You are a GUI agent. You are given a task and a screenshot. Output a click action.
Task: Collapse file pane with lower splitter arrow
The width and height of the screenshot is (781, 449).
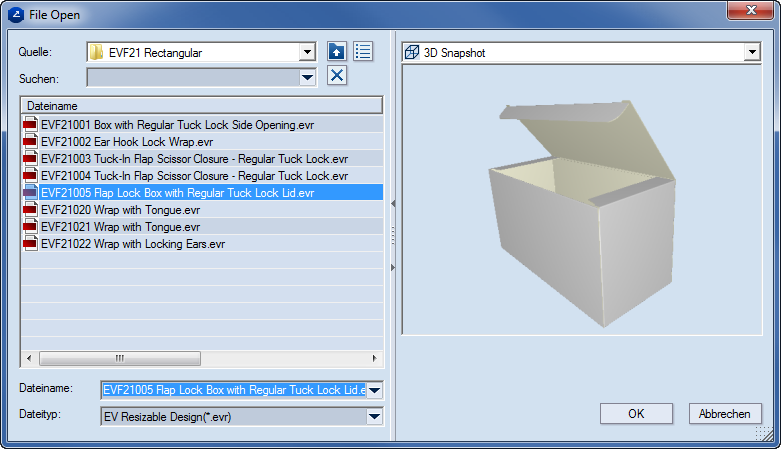point(393,268)
